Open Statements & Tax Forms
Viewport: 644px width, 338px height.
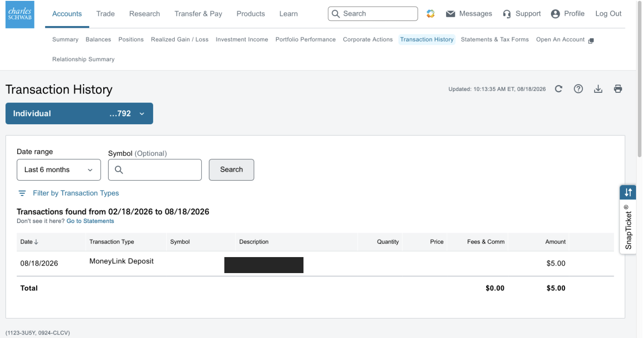click(x=495, y=40)
